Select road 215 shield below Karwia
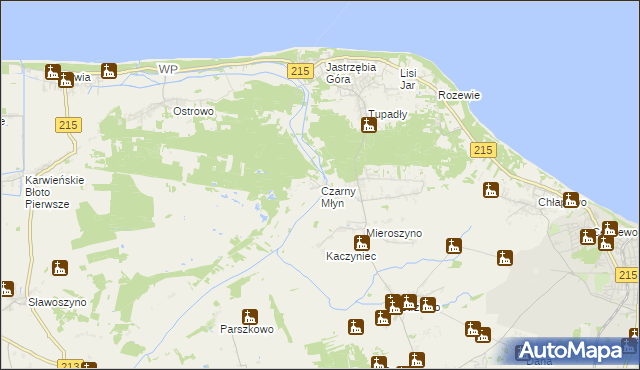640x370 pixels. tap(68, 125)
